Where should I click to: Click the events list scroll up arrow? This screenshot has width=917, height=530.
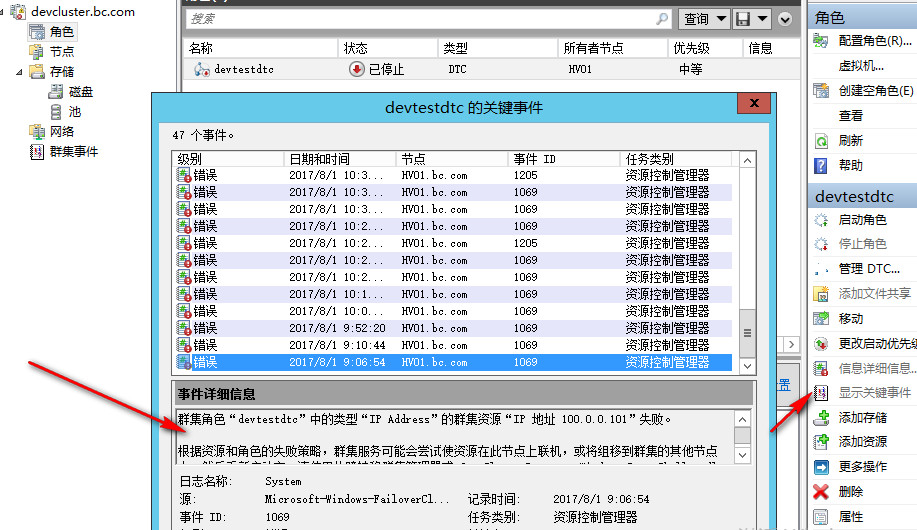747,160
